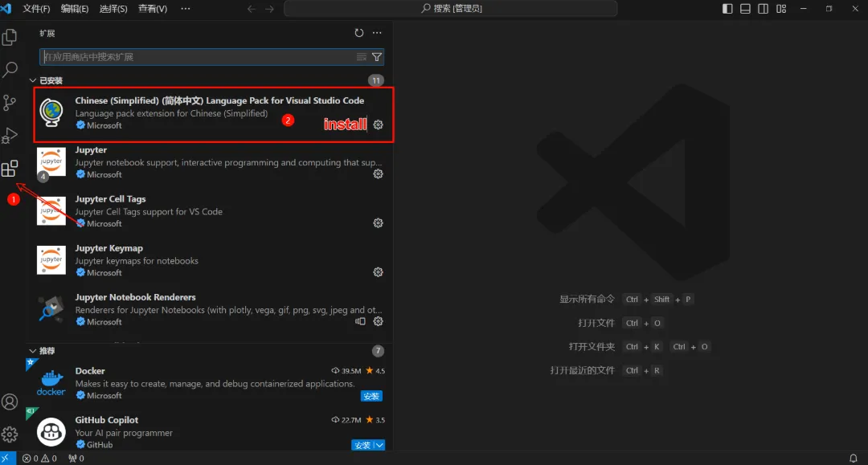Select Jupyter Notebook Renderers extension title
The image size is (868, 465).
coord(136,297)
